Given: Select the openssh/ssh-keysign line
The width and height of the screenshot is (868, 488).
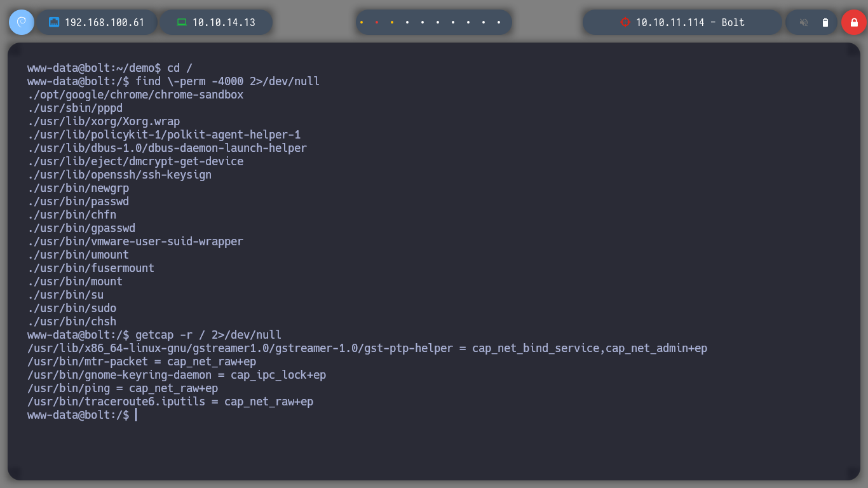Looking at the screenshot, I should pyautogui.click(x=119, y=175).
